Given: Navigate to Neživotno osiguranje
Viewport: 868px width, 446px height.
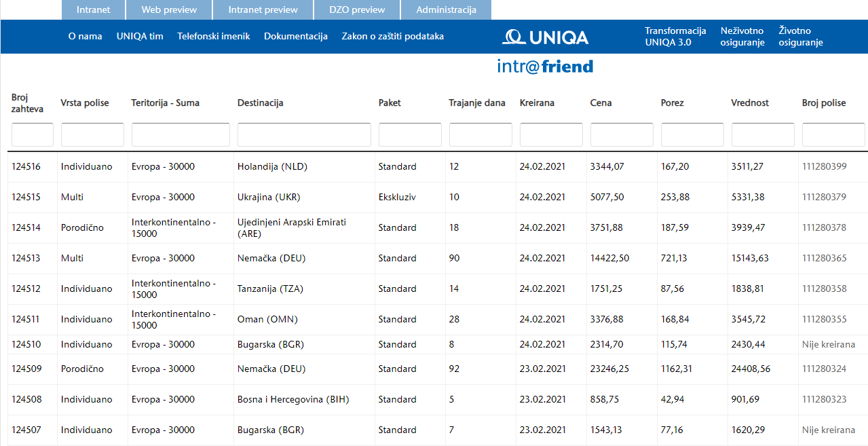Looking at the screenshot, I should coord(742,37).
